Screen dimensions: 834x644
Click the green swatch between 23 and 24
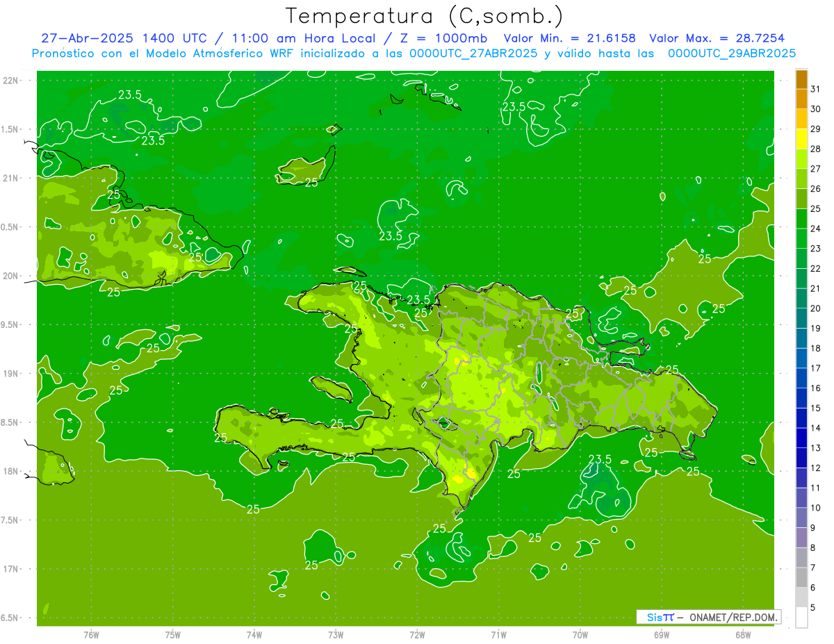(801, 238)
